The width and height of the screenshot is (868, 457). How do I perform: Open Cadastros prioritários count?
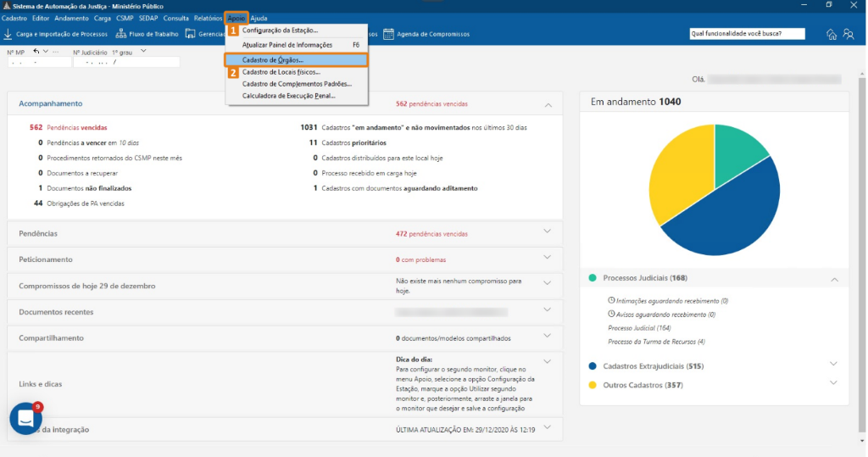point(348,143)
